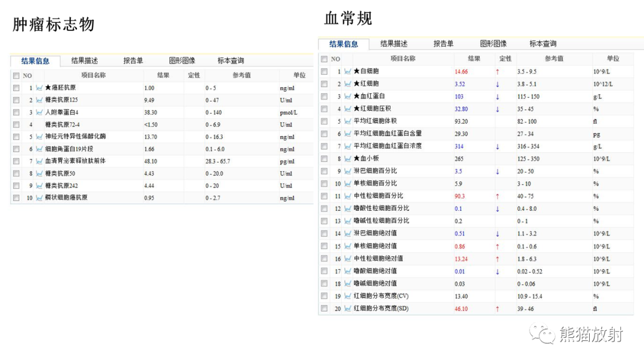Select the up arrow flag for 单核细胞绝对值
Viewport: 644px width, 363px height.
tap(497, 247)
